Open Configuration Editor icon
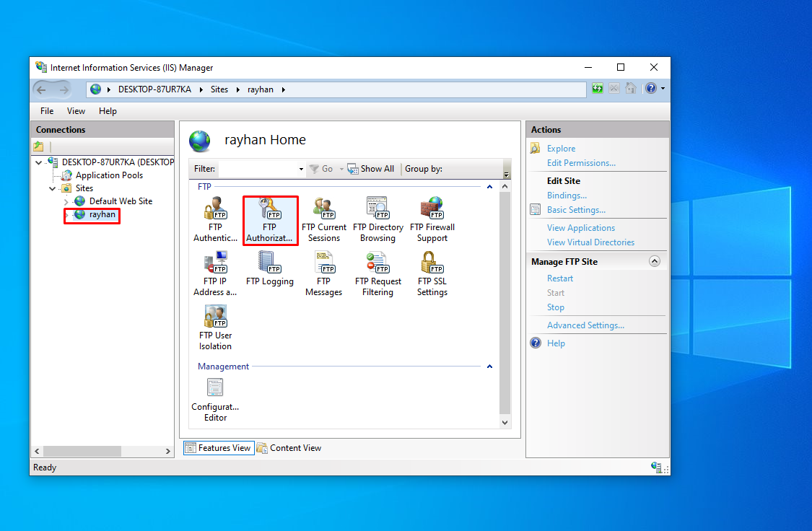 point(215,400)
